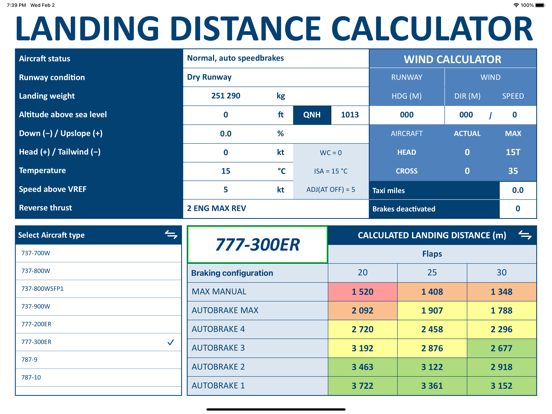The width and height of the screenshot is (552, 414).
Task: Check the battery icon in the status bar
Action: point(540,5)
